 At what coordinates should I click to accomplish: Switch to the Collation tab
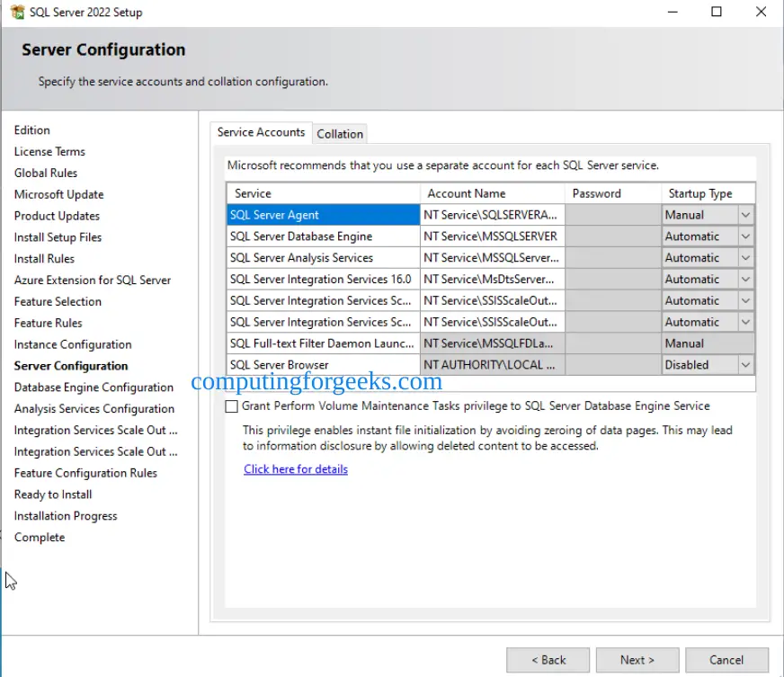pos(340,134)
